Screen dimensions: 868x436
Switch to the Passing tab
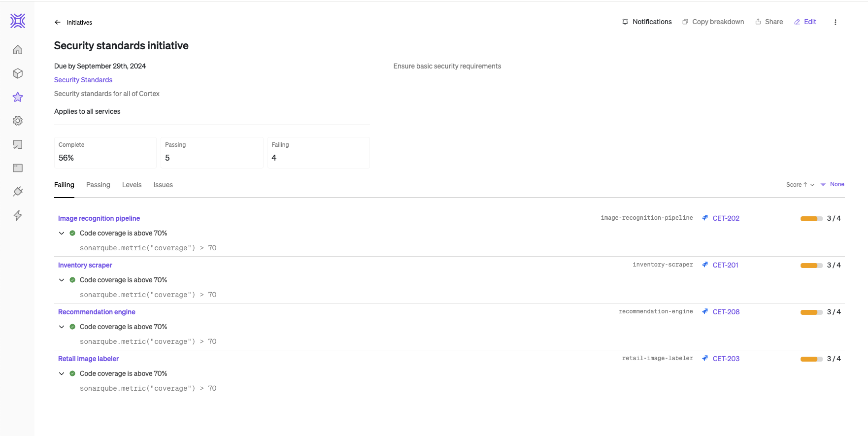[x=98, y=185]
